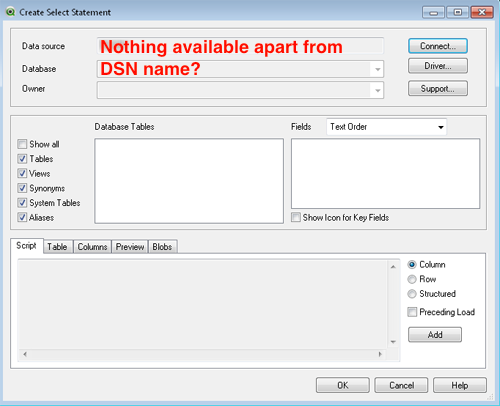Viewport: 500px width, 406px height.
Task: Choose the Row layout option
Action: pyautogui.click(x=412, y=279)
